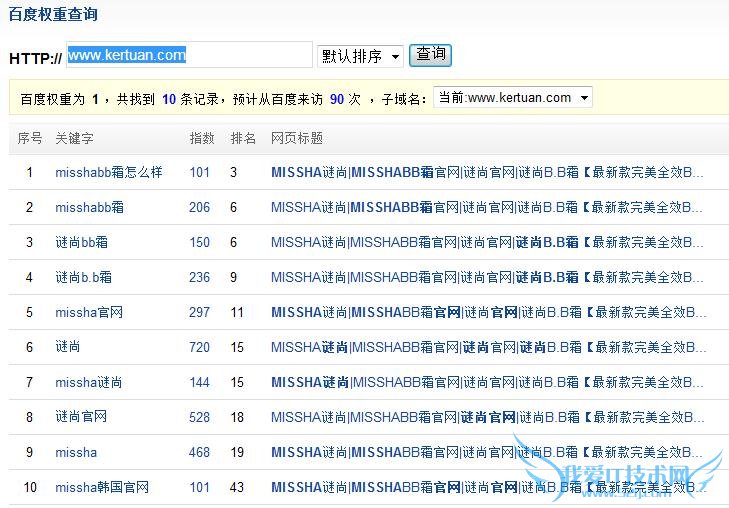Click the 查询 search button
The width and height of the screenshot is (729, 508).
coord(431,54)
